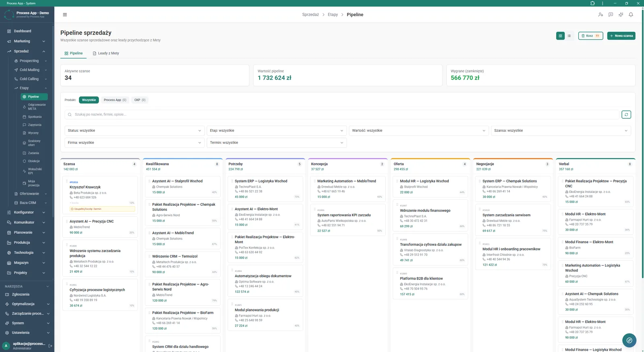Open Szablony ofert in sidebar
Screen dimensions: 644x352
(x=34, y=143)
